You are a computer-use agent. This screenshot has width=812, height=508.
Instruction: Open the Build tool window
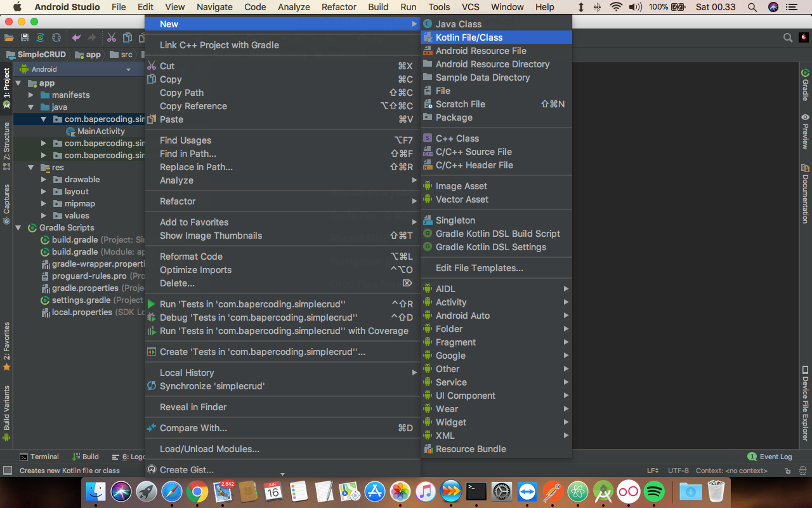tap(86, 457)
